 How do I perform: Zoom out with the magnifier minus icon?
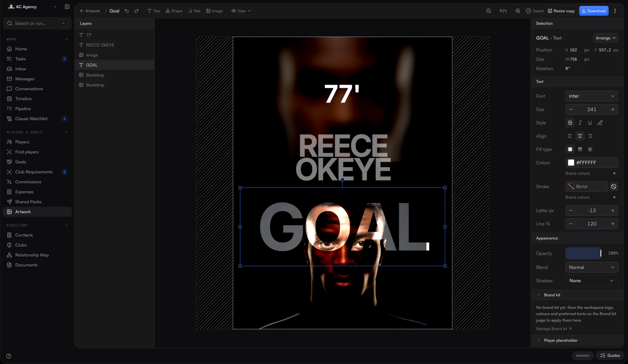point(489,11)
